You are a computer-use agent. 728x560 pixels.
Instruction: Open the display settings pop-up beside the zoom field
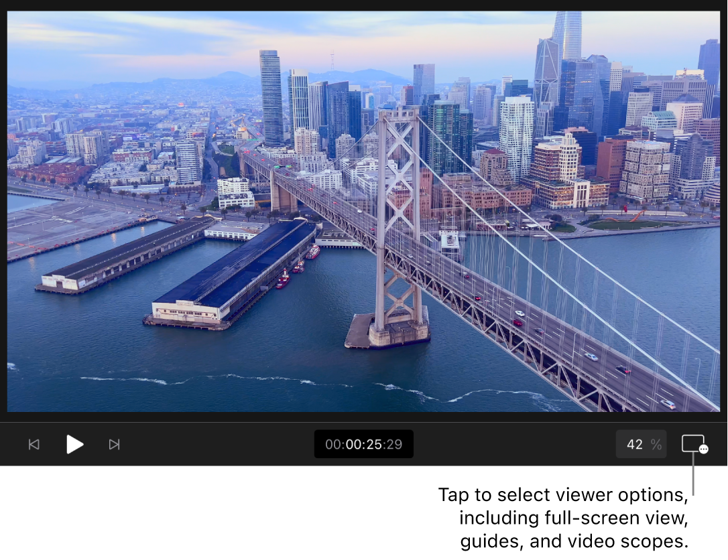click(x=696, y=444)
